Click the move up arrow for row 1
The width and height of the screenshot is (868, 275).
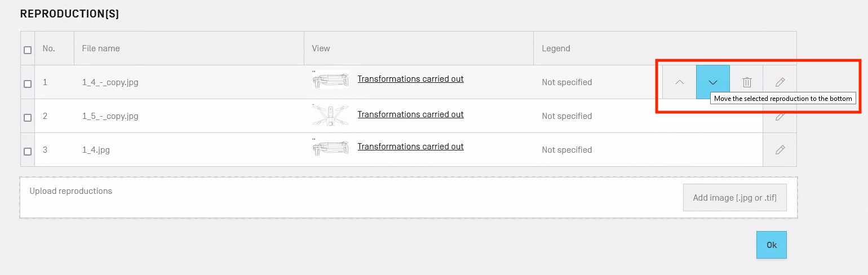(679, 82)
